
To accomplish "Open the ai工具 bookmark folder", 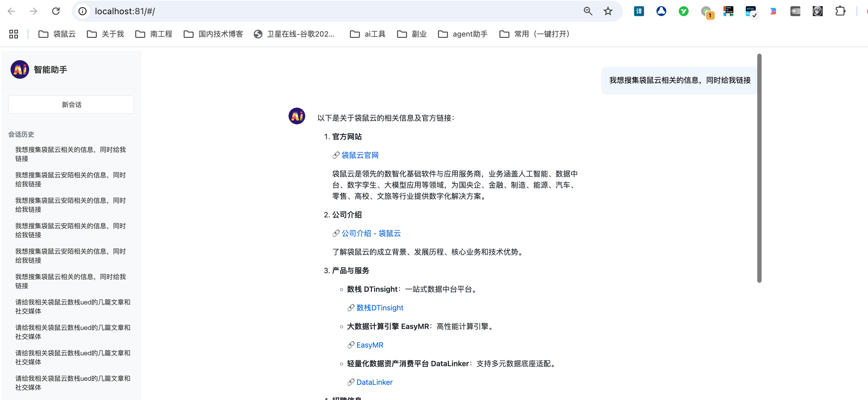I will click(x=368, y=34).
